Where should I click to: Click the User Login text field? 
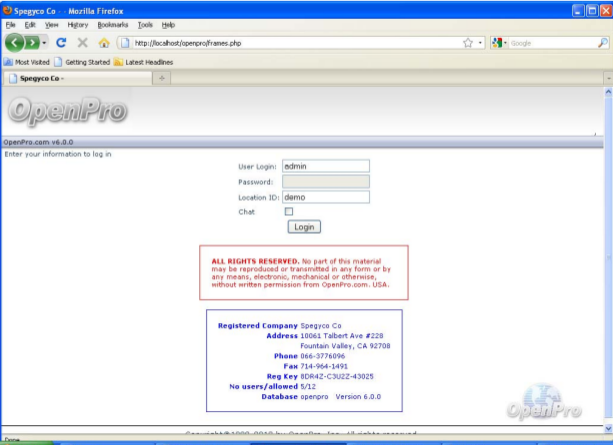click(325, 166)
